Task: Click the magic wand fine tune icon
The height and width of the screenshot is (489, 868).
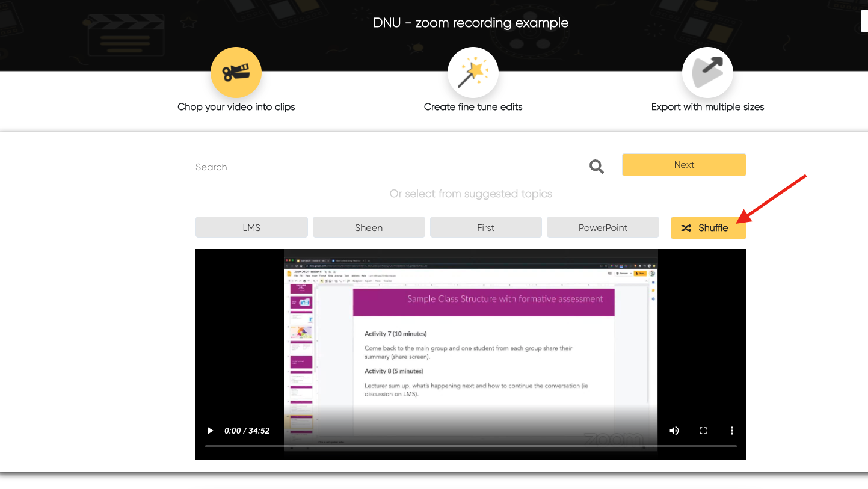Action: (473, 73)
